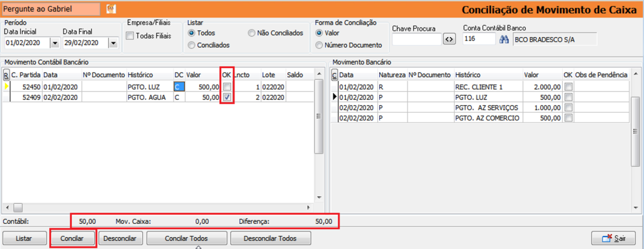Screen dimensions: 644x249
Task: Open the Data Final date dropdown
Action: coord(114,43)
